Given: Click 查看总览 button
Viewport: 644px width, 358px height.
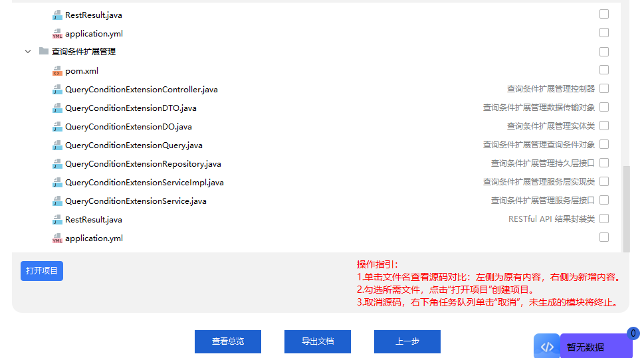Looking at the screenshot, I should coord(228,341).
